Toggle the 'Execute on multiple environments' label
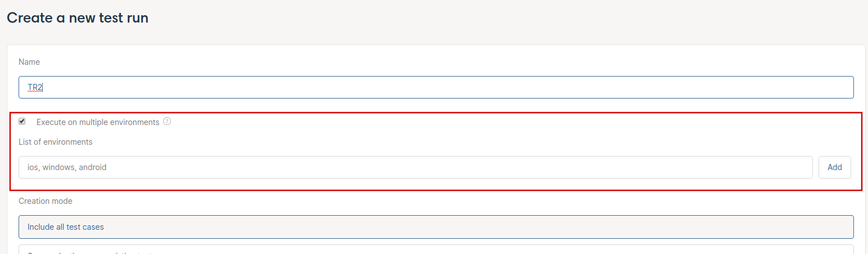This screenshot has width=868, height=254. [x=98, y=122]
